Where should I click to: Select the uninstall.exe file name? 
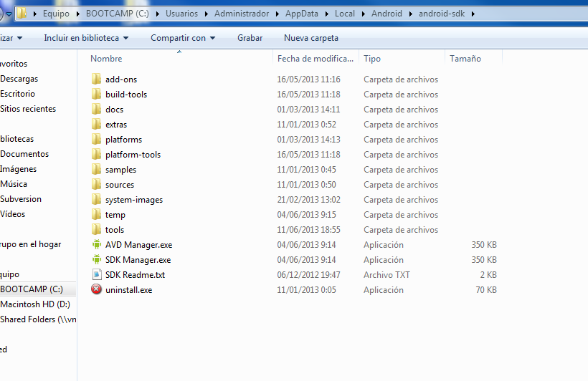(x=128, y=290)
